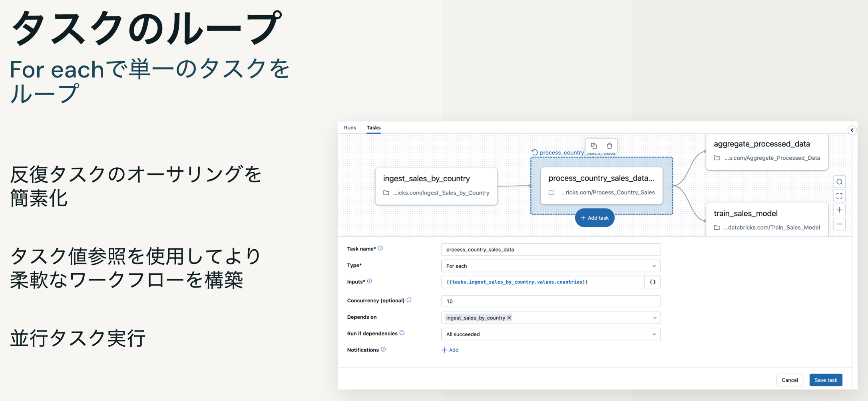Add a new task to the workflow
Image resolution: width=868 pixels, height=401 pixels.
point(595,218)
